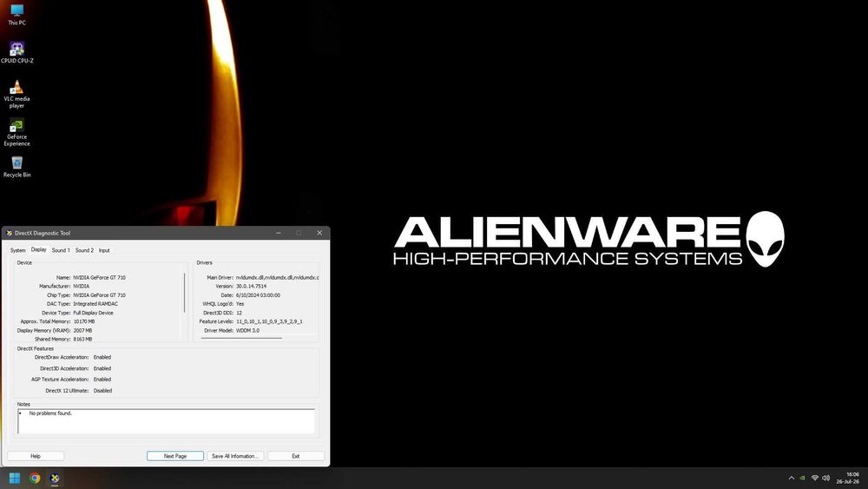
Task: Show hidden system tray icons
Action: tap(791, 478)
